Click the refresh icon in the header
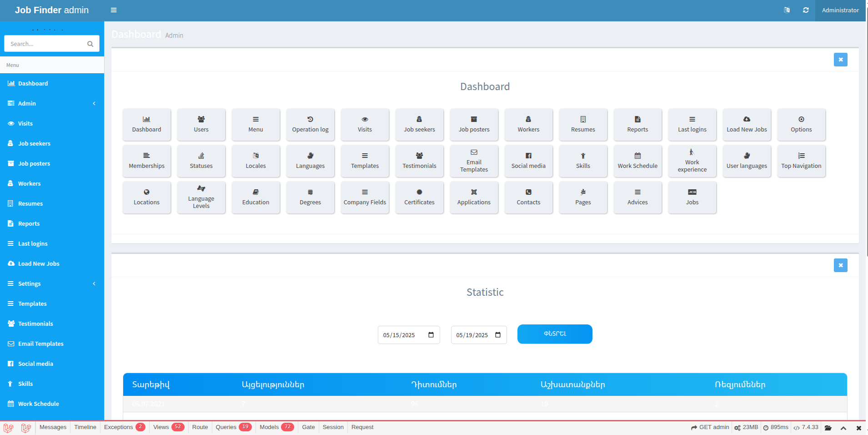Screen dimensions: 868x435 (806, 10)
